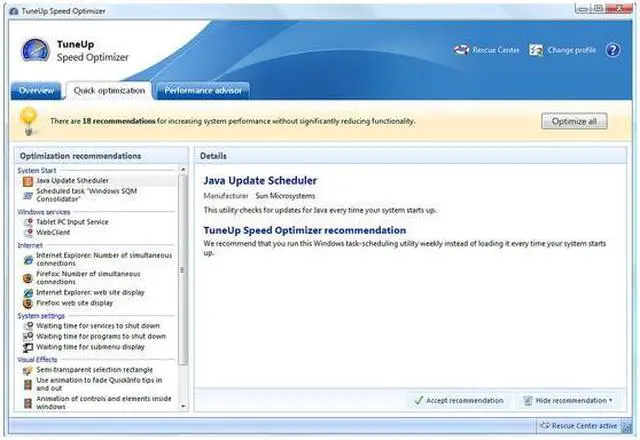Viewport: 640px width, 440px height.
Task: Select the Quick optimization tab
Action: (109, 90)
